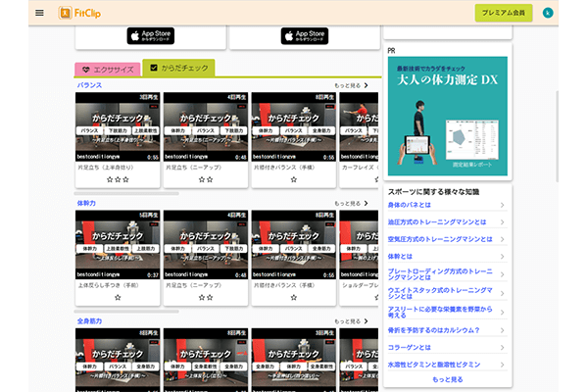
Task: Open second 全身筋力 video thumbnail 上体反らし
Action: tap(206, 360)
